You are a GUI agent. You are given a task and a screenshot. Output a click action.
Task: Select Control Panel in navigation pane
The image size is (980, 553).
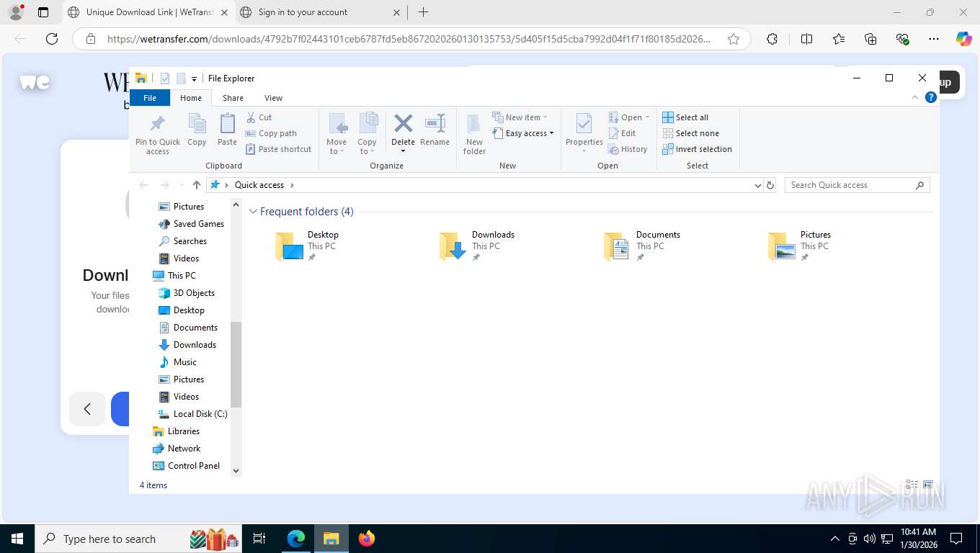pyautogui.click(x=186, y=466)
